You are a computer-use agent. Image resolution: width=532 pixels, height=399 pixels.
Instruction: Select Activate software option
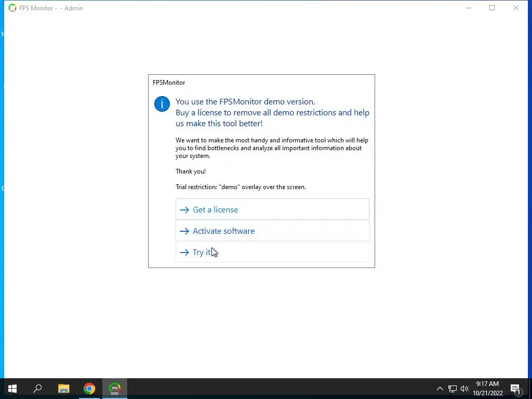272,231
